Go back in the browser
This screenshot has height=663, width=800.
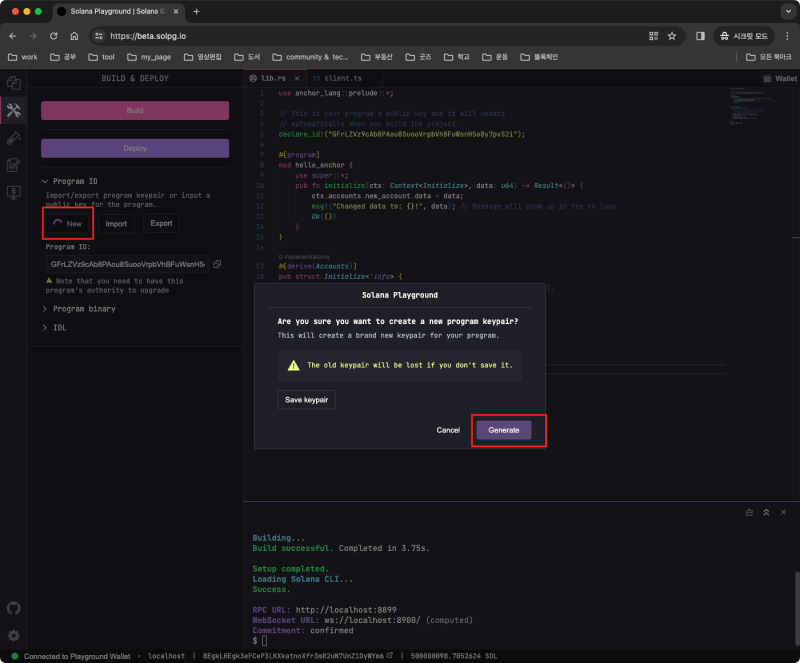13,36
